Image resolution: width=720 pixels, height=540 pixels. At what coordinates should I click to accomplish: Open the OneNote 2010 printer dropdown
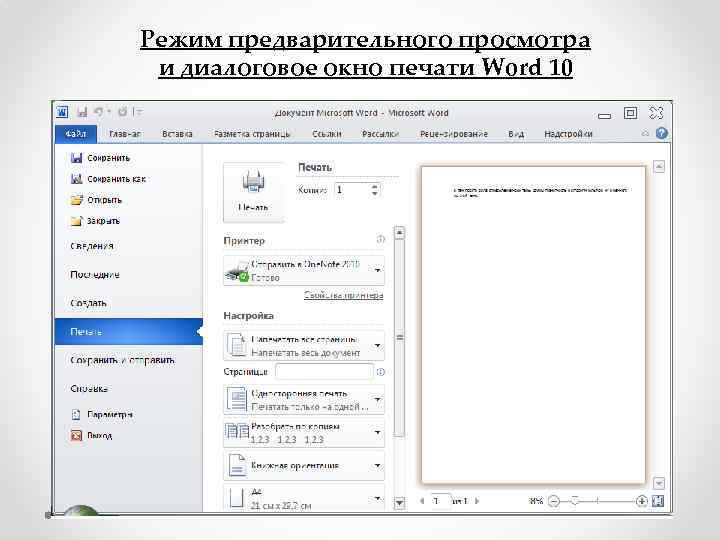click(x=304, y=270)
